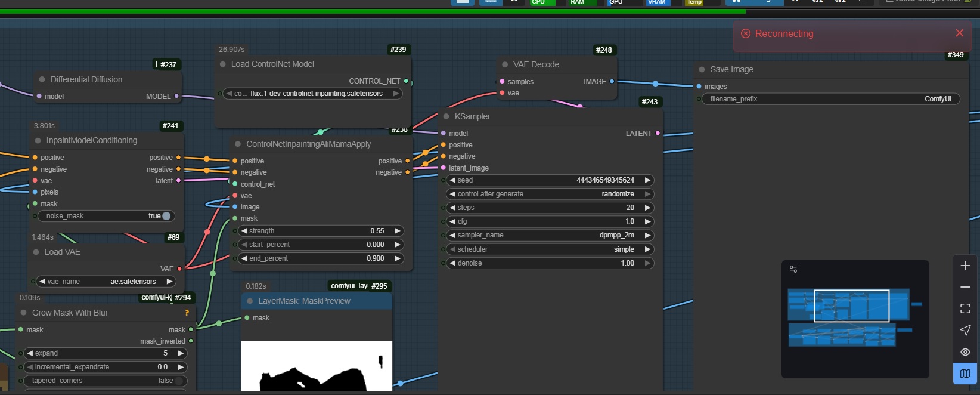Click the #241 badge on InpaintModelConditioning
Viewport: 980px width, 395px height.
click(170, 126)
